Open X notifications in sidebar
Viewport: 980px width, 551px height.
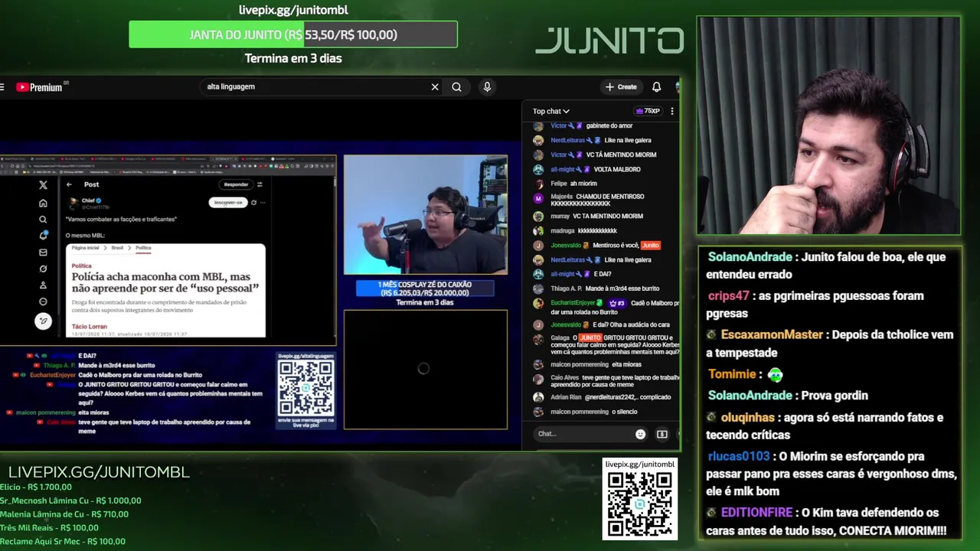pyautogui.click(x=43, y=236)
